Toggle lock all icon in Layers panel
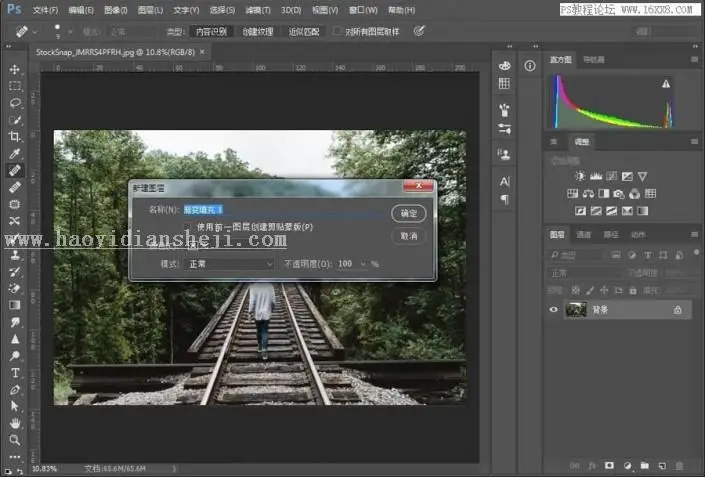This screenshot has height=477, width=705. tap(633, 291)
